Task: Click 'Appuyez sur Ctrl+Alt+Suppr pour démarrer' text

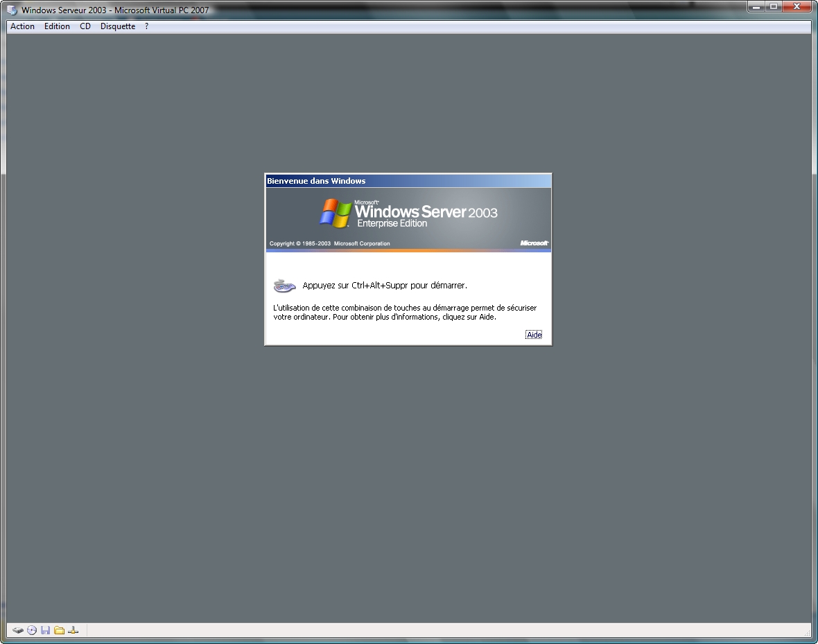Action: point(385,286)
